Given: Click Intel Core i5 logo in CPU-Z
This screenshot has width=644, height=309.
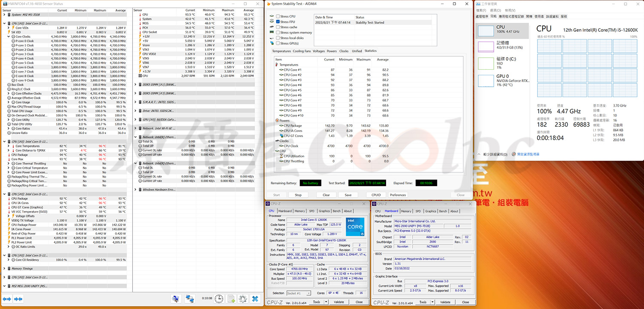Looking at the screenshot, I should (x=355, y=227).
